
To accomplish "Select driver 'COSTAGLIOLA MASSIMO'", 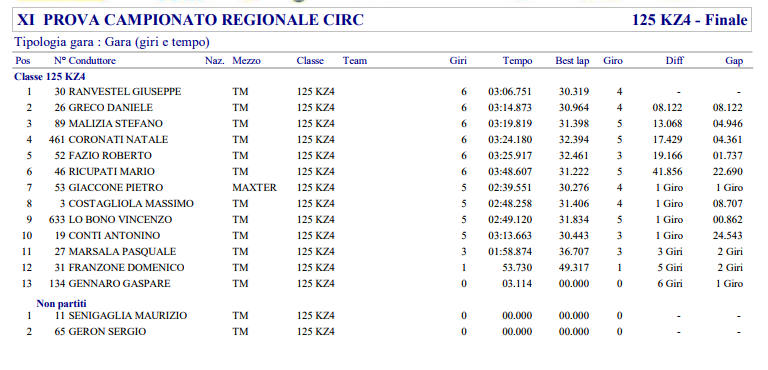I will click(x=131, y=203).
